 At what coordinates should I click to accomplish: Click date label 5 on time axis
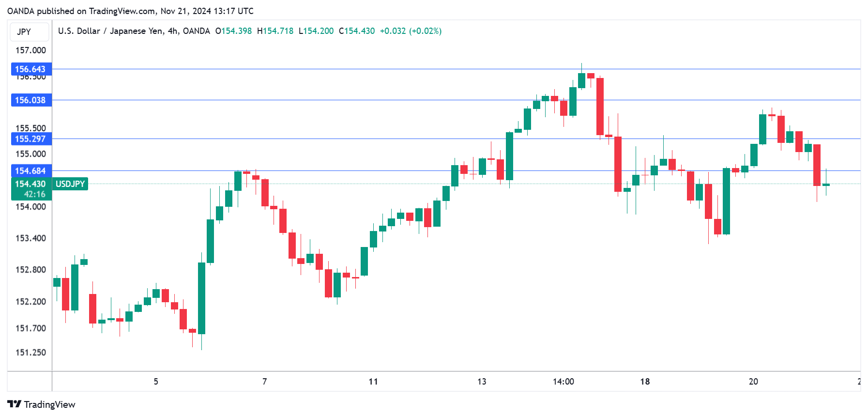(156, 382)
